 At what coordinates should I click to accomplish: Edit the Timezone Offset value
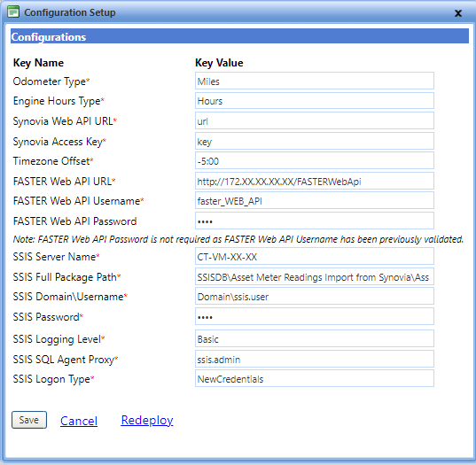[x=315, y=161]
